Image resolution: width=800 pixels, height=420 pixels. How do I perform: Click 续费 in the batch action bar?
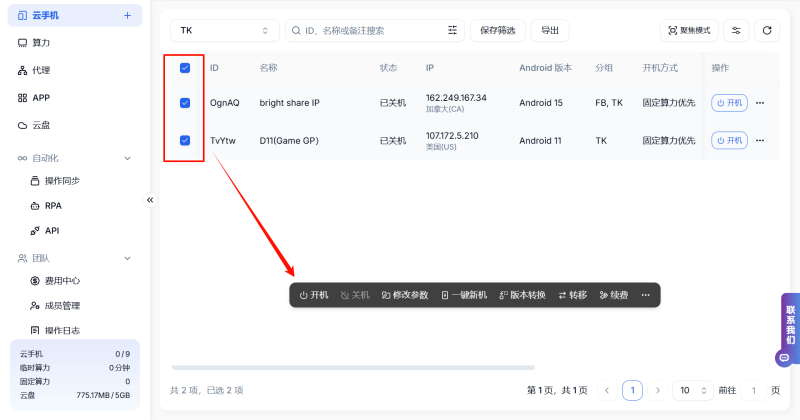coord(614,295)
